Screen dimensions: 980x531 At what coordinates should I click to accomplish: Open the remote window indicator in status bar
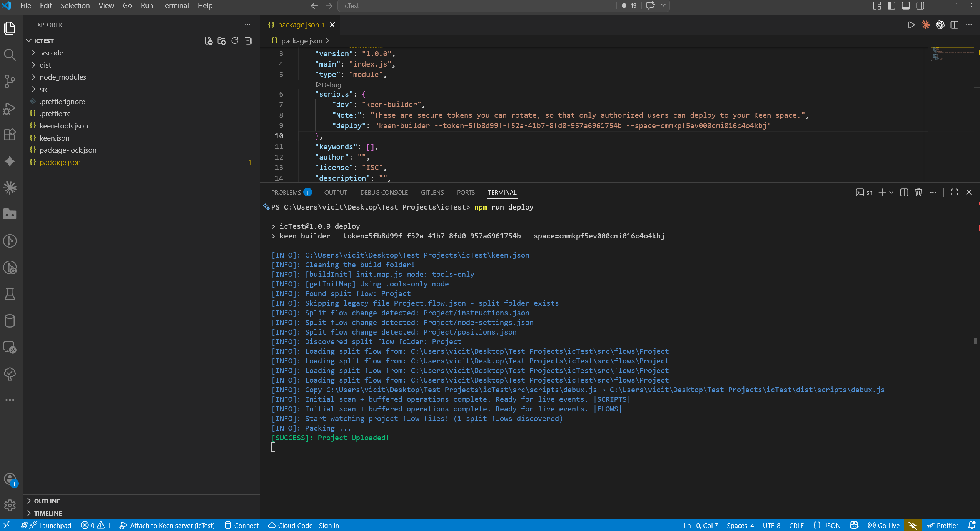(7, 525)
